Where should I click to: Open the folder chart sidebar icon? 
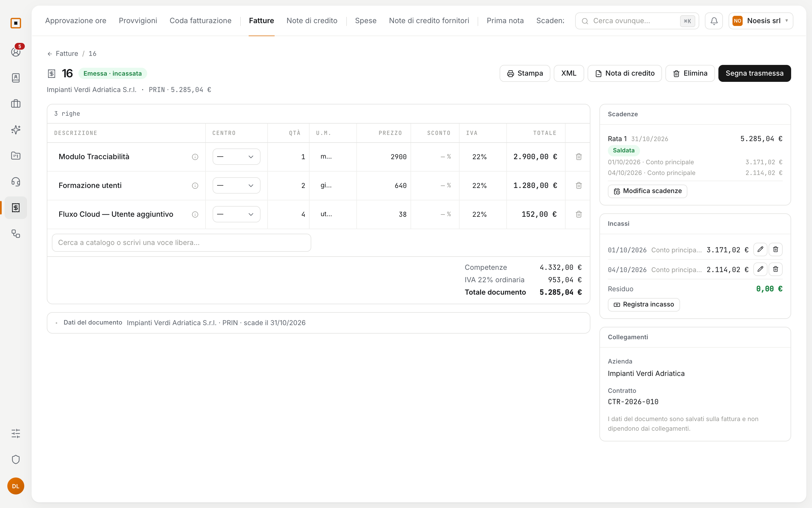[x=16, y=156]
